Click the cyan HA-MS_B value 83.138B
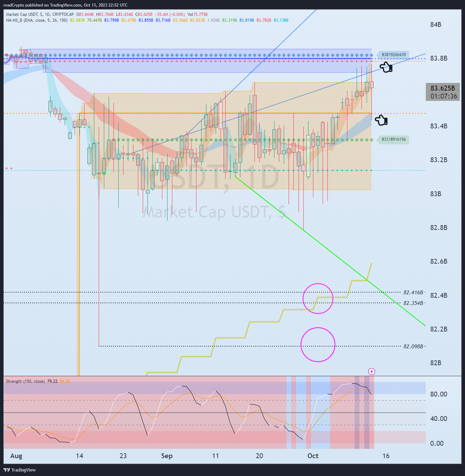The height and width of the screenshot is (476, 465). (x=281, y=20)
